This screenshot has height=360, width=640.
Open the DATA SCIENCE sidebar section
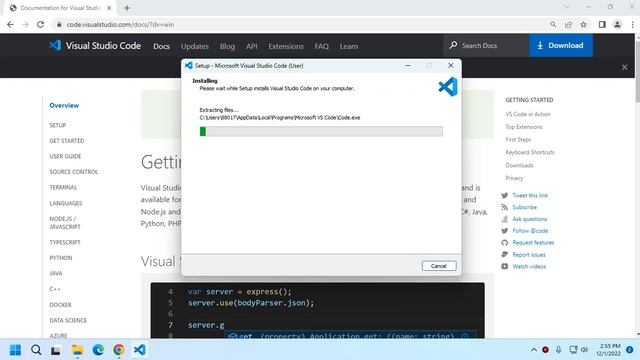point(68,320)
